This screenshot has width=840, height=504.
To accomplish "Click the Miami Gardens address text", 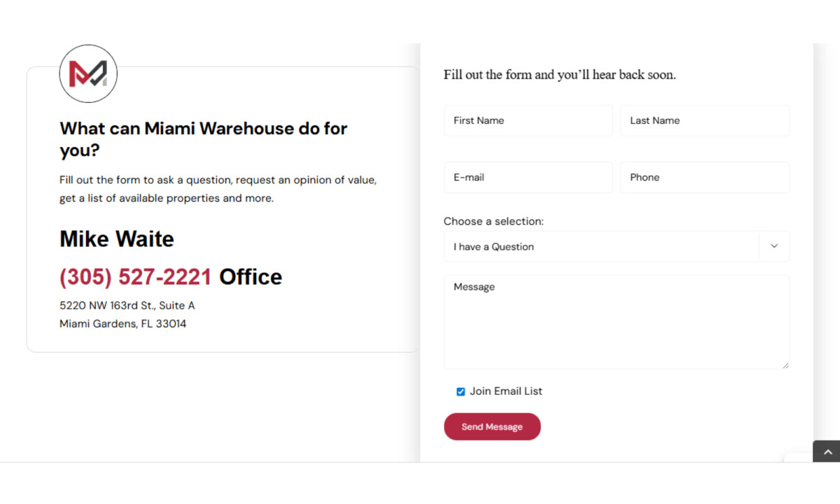I will pos(123,323).
